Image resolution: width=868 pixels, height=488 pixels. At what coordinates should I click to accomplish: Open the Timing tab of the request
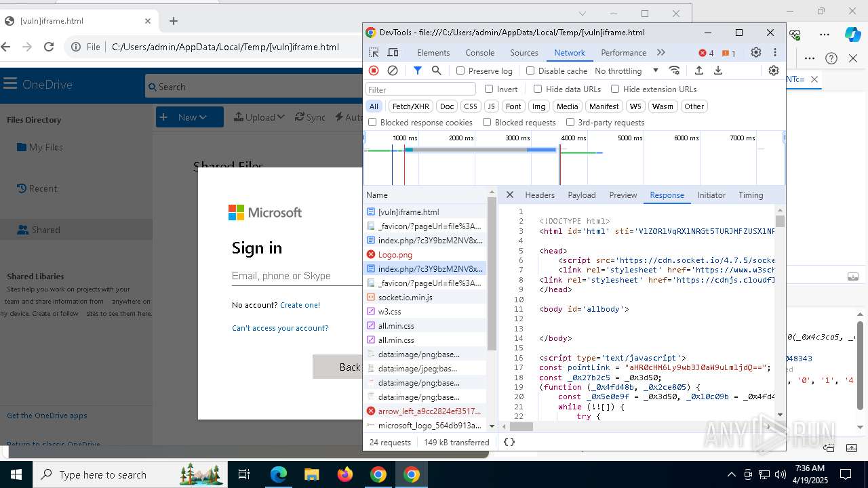coord(751,195)
